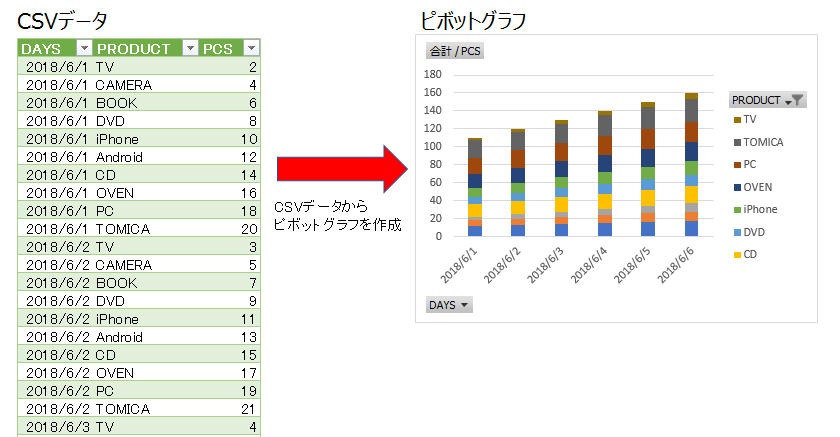Select PC cell in 2018/6/1 row
This screenshot has height=437, width=840.
pos(146,211)
